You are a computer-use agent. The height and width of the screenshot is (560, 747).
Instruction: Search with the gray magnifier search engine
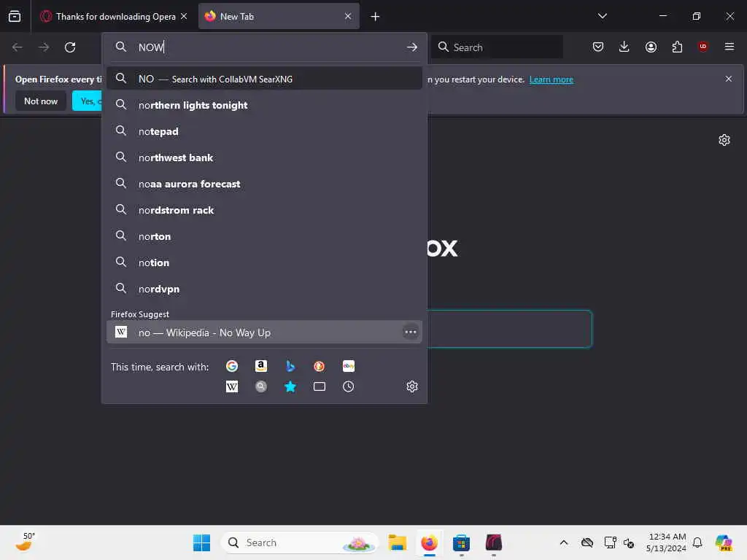pyautogui.click(x=261, y=386)
